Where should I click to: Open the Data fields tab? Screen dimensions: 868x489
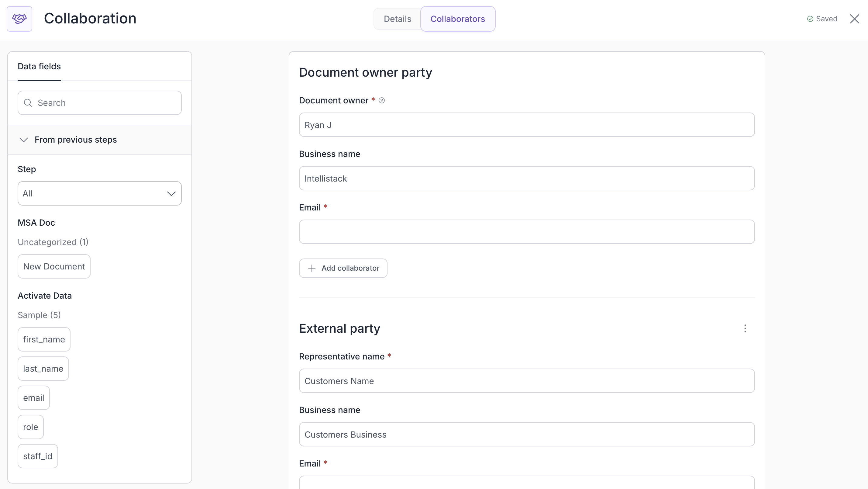39,66
